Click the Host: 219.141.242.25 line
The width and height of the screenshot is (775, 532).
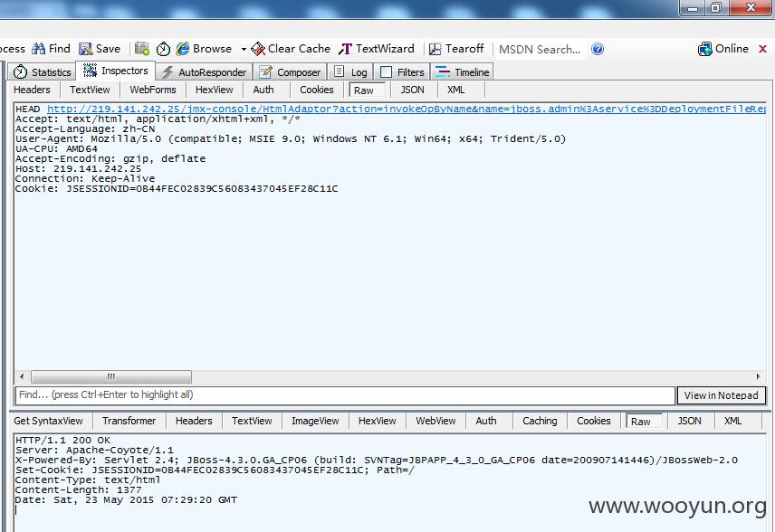tap(78, 169)
